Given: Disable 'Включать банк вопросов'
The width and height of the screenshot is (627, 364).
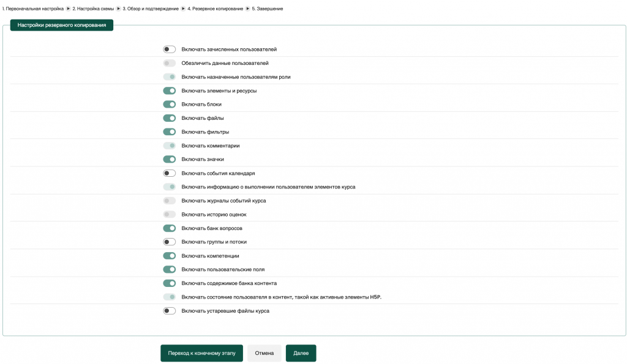Looking at the screenshot, I should coord(169,228).
